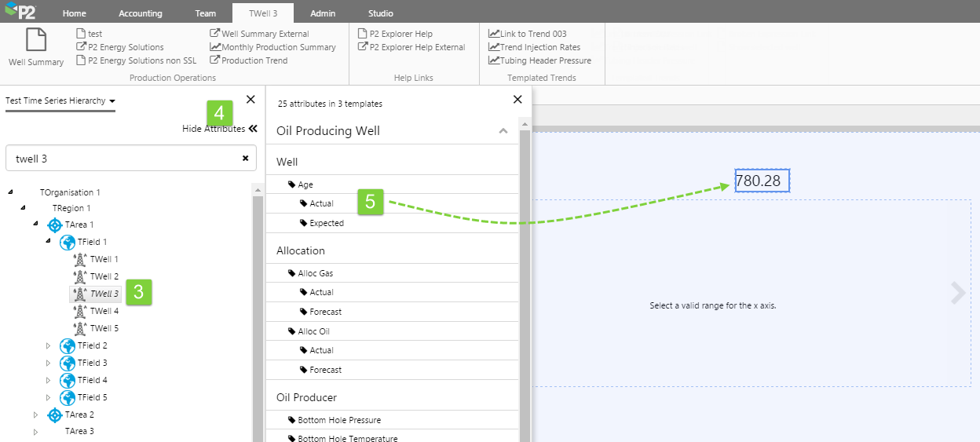This screenshot has width=980, height=442.
Task: Switch to the Accounting tab
Action: pos(141,13)
